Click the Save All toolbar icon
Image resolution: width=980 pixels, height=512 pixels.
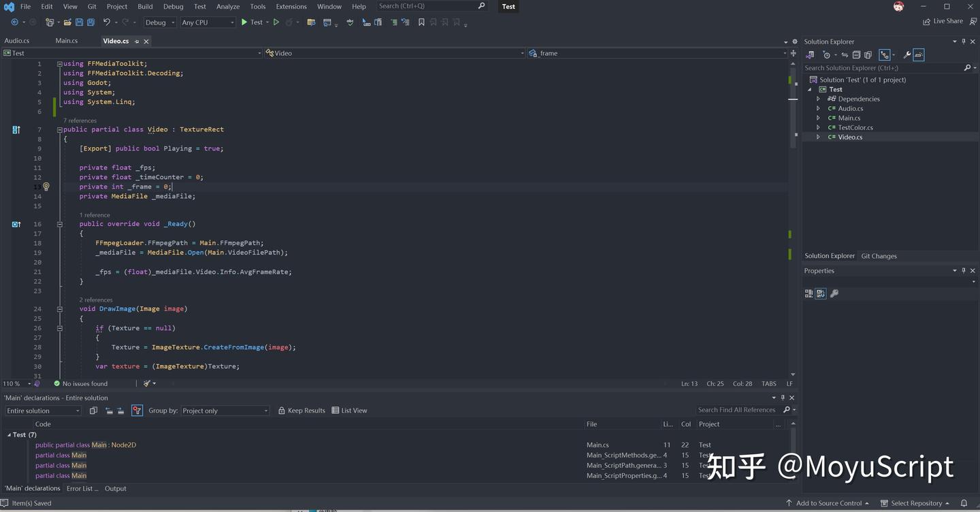(90, 22)
